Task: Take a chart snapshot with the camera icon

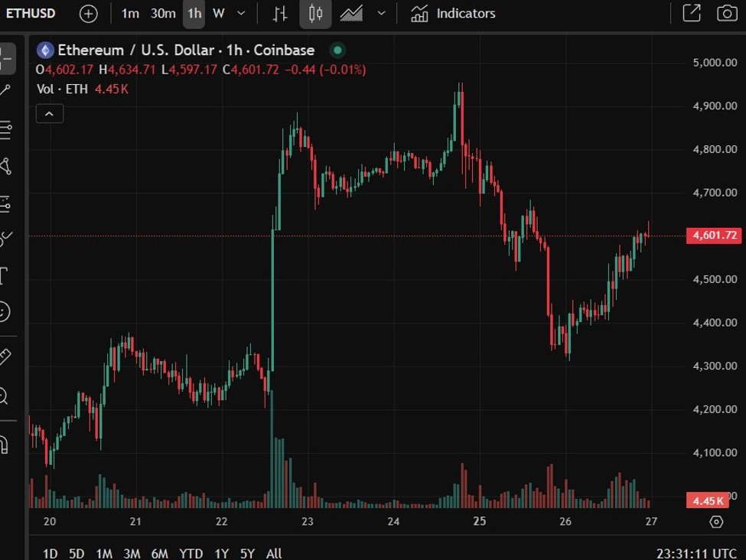Action: click(725, 12)
